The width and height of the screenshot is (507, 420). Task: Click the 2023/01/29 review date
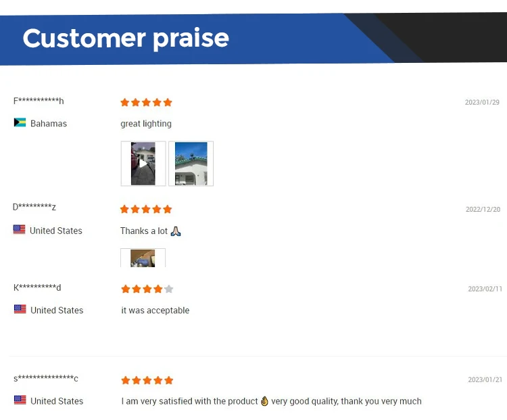click(x=482, y=103)
